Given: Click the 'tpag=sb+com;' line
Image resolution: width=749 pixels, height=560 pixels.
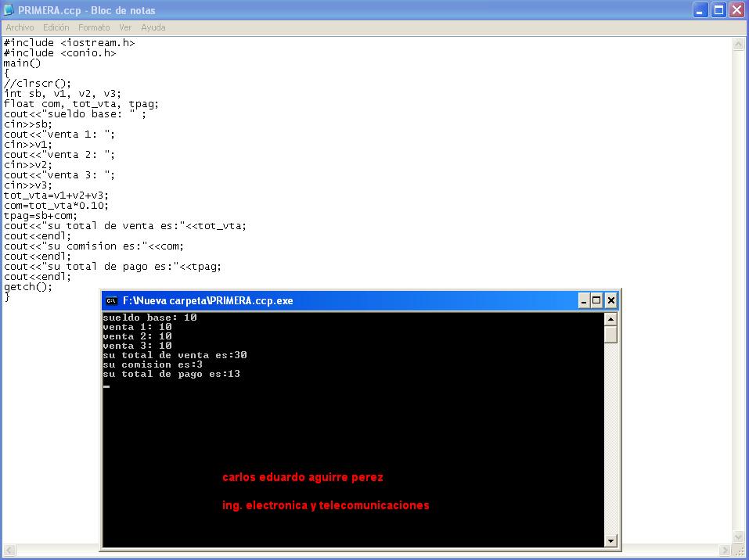Looking at the screenshot, I should click(41, 215).
